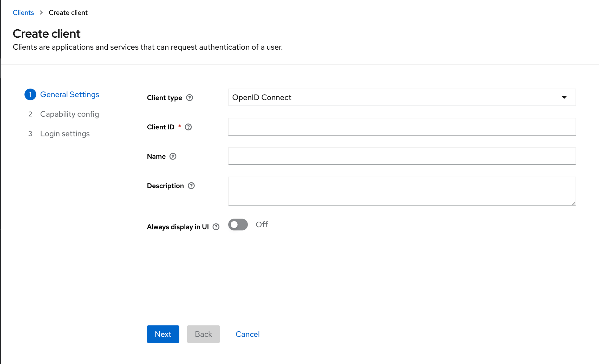Screen dimensions: 599x364
Task: Click the breadcrumb chevron separator
Action: tap(41, 12)
